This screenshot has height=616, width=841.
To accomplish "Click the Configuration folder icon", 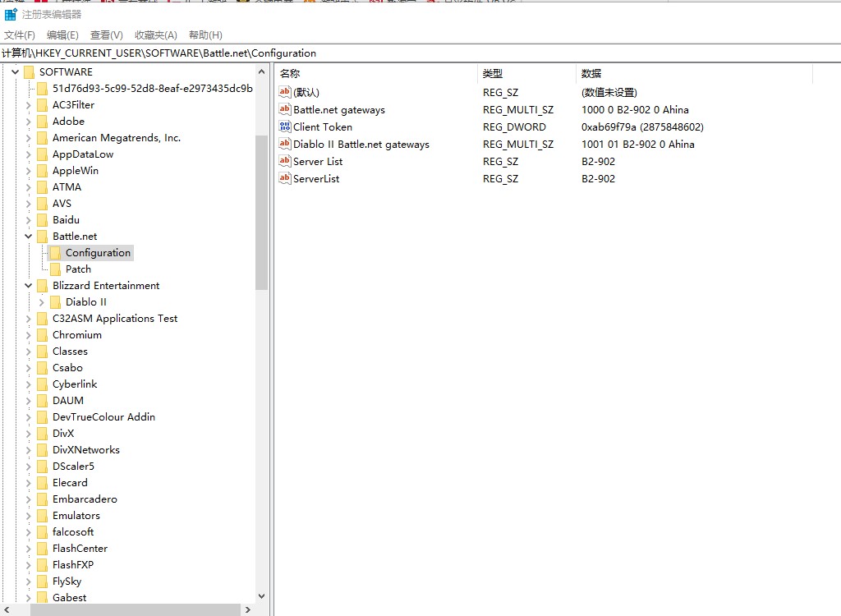I will coord(55,253).
